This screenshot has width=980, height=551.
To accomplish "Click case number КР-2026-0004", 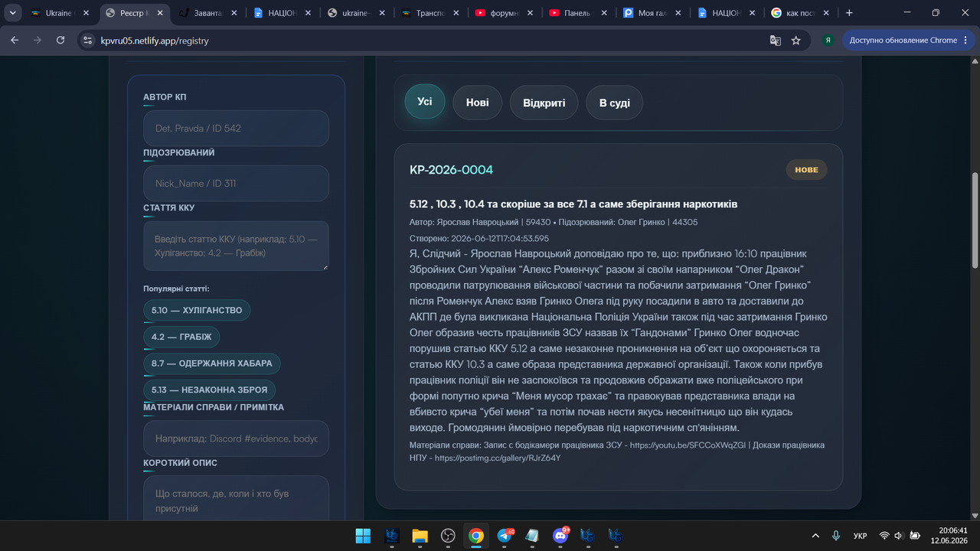I will coord(452,170).
